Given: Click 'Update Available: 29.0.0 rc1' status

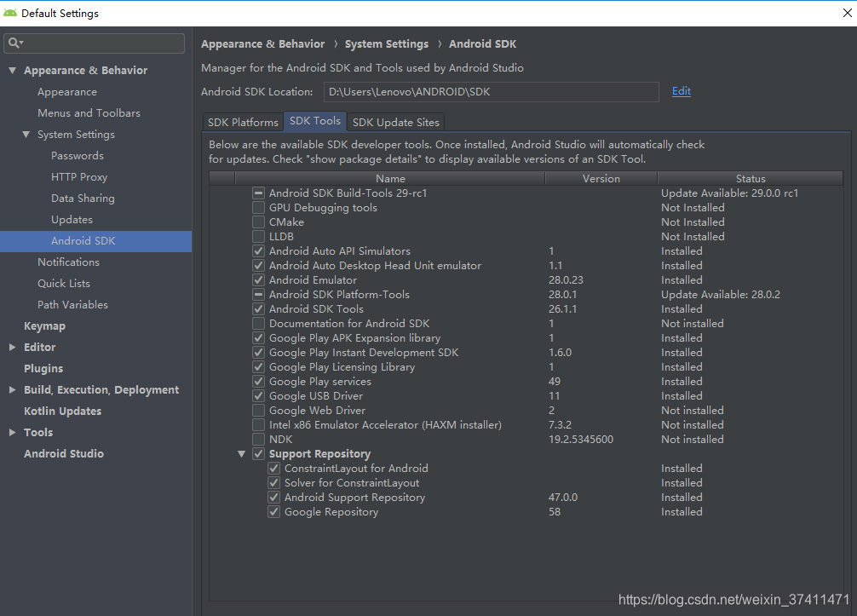Looking at the screenshot, I should pos(729,193).
